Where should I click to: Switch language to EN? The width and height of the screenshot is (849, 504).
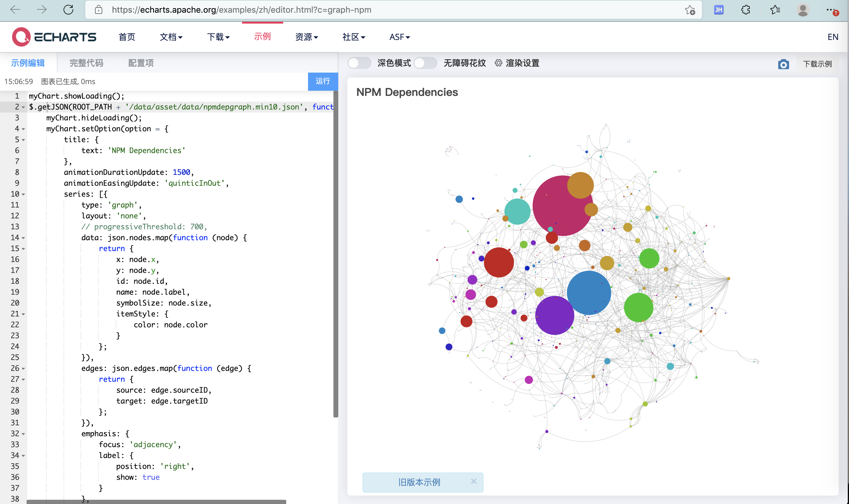click(x=833, y=37)
